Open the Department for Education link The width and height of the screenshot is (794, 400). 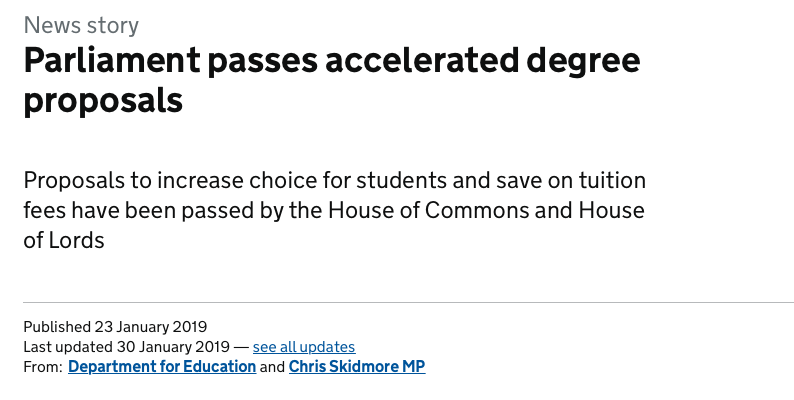[x=162, y=367]
